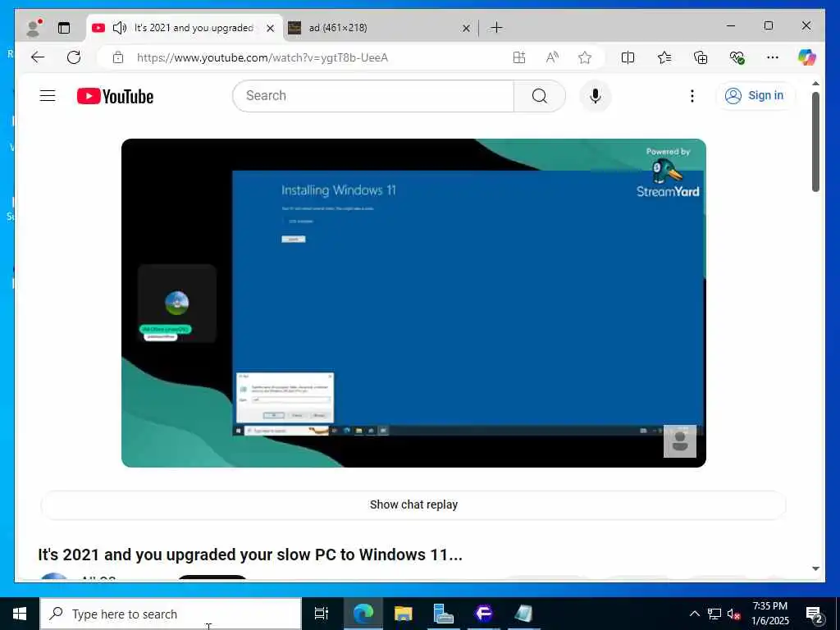Close the ad (461×218) tab
Screen dimensions: 840x630
466,29
